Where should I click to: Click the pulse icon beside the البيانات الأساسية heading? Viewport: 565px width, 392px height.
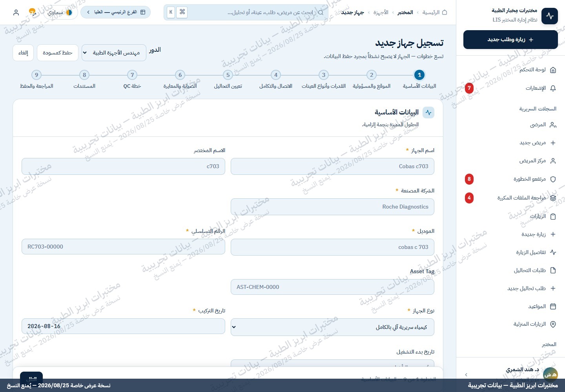click(x=428, y=113)
